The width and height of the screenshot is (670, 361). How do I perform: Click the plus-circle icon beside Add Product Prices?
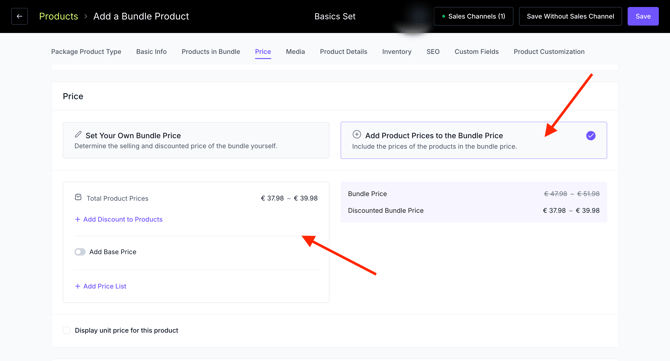[x=356, y=135]
